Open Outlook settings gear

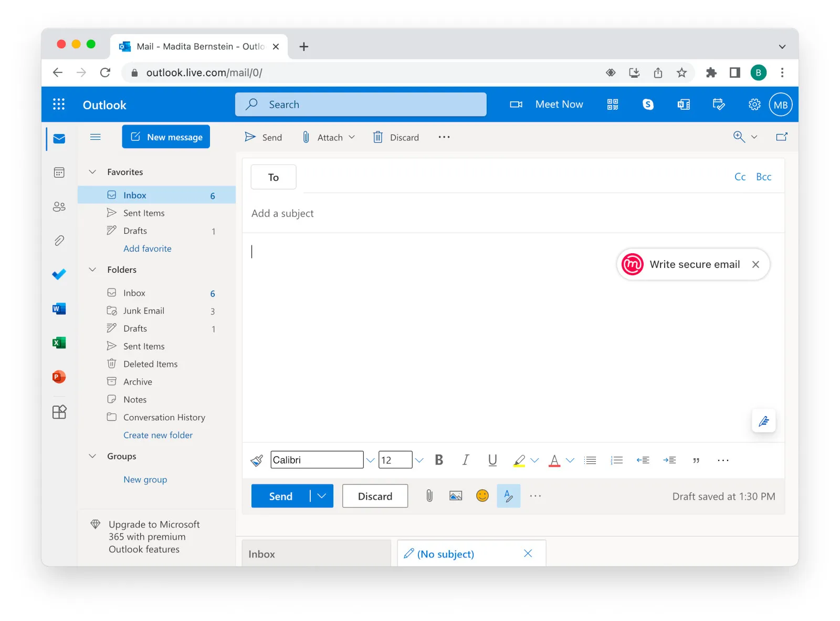pos(754,104)
